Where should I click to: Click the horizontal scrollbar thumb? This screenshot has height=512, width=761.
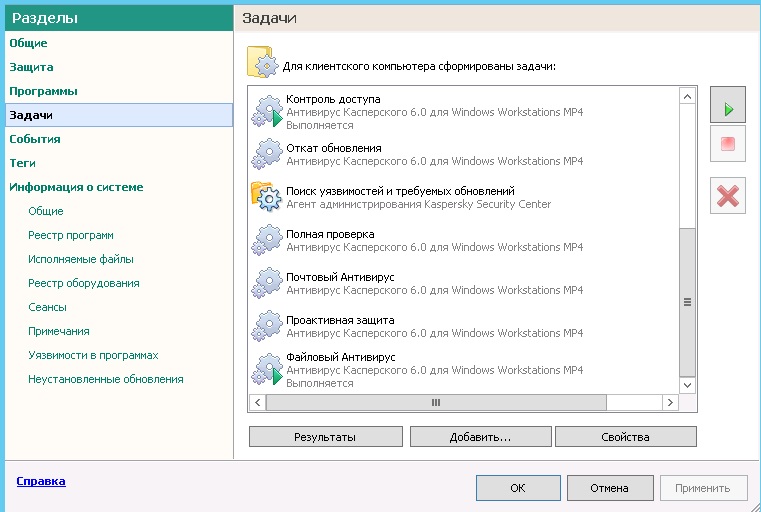436,402
